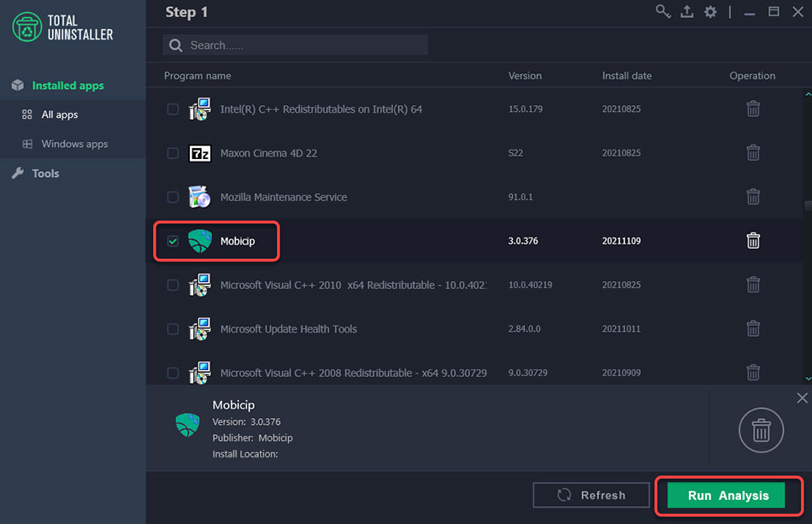
Task: Sort by Version column header
Action: pos(525,75)
